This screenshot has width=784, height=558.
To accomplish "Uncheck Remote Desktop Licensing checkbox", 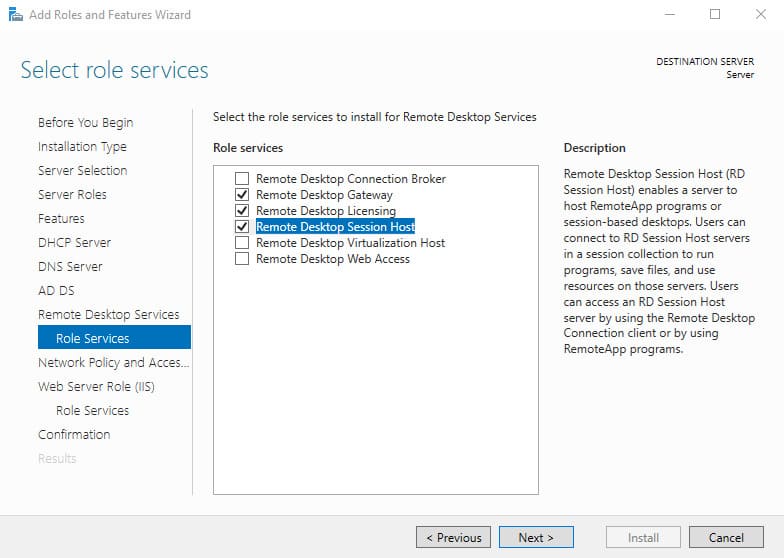I will point(242,211).
